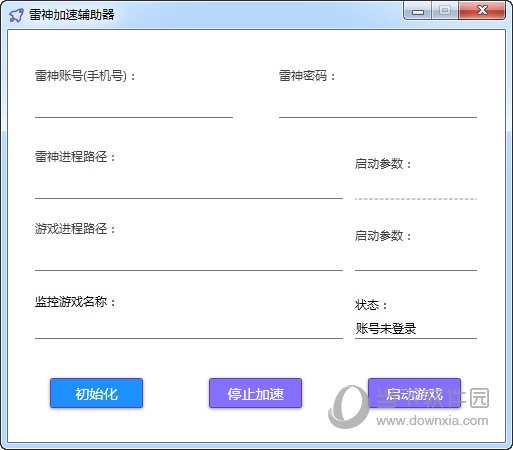Click the www.downxia.com watermark
Viewport: 513px width, 450px height.
tap(432, 421)
